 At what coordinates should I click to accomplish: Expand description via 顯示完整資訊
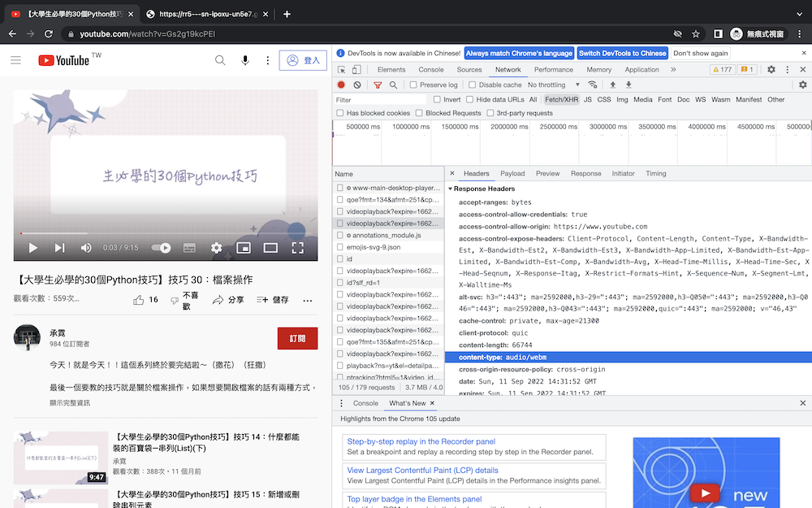[x=70, y=403]
